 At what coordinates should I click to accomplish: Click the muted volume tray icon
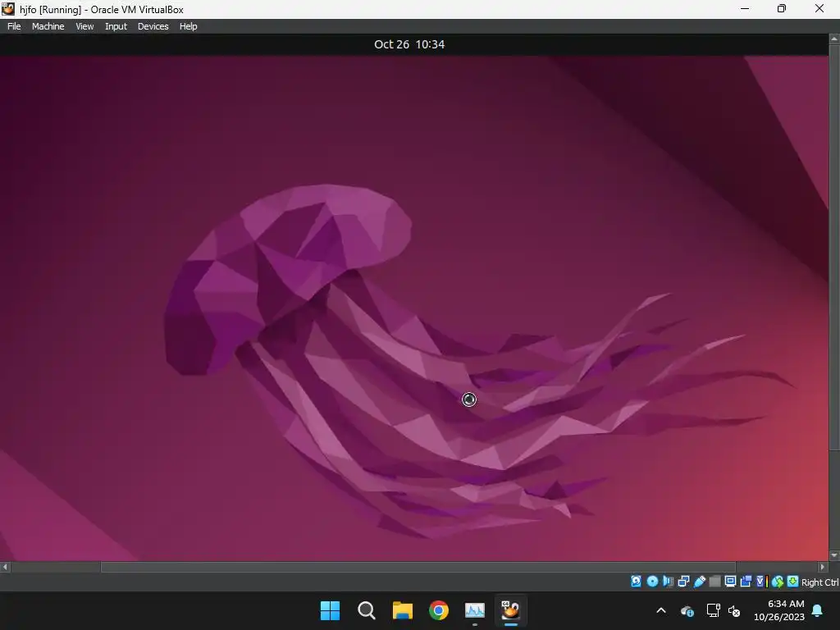734,610
